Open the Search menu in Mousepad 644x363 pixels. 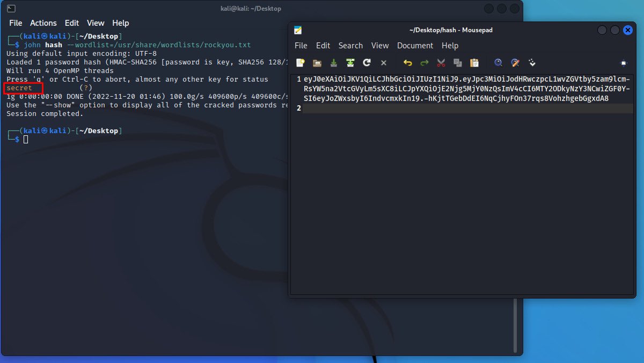tap(350, 46)
